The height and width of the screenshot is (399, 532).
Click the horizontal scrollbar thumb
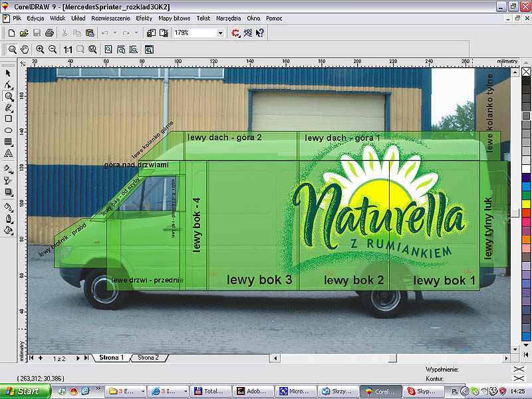392,358
